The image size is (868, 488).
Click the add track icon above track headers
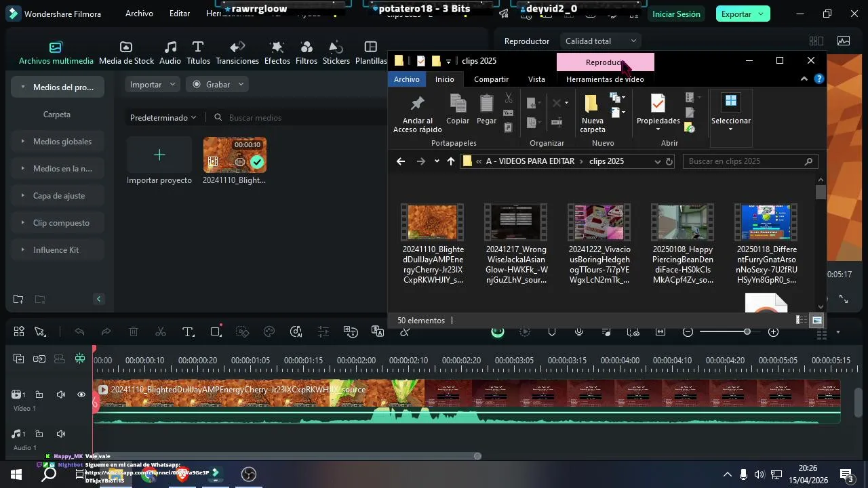pos(18,359)
